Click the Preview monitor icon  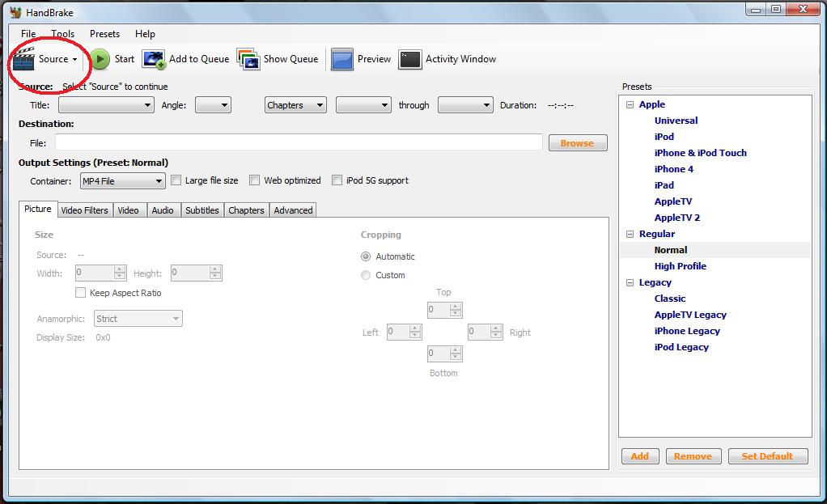[341, 59]
